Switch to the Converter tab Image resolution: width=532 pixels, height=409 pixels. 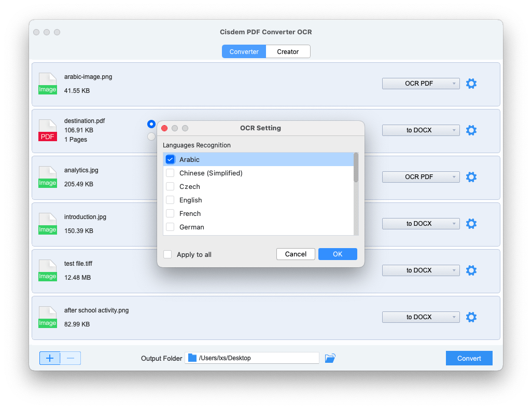click(244, 51)
